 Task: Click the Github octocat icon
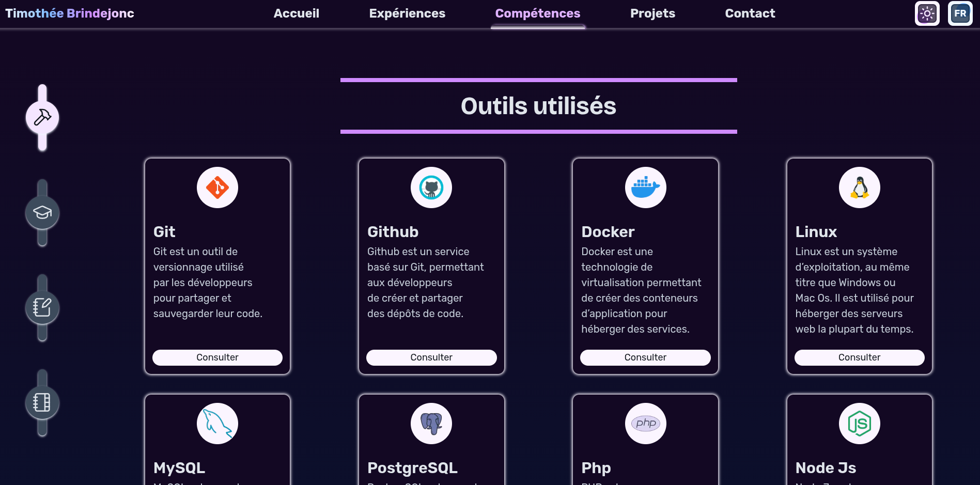tap(431, 187)
